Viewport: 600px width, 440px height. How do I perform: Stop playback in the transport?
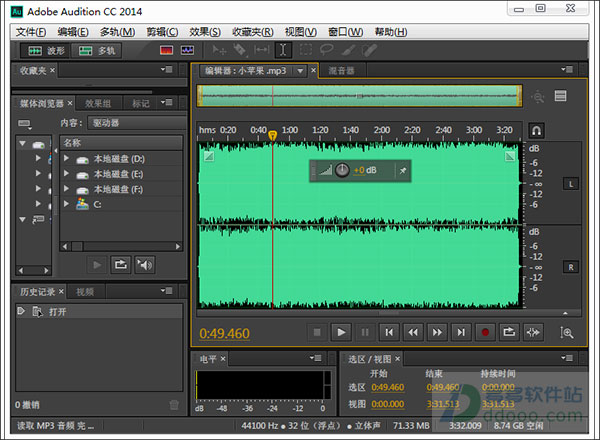pos(317,332)
